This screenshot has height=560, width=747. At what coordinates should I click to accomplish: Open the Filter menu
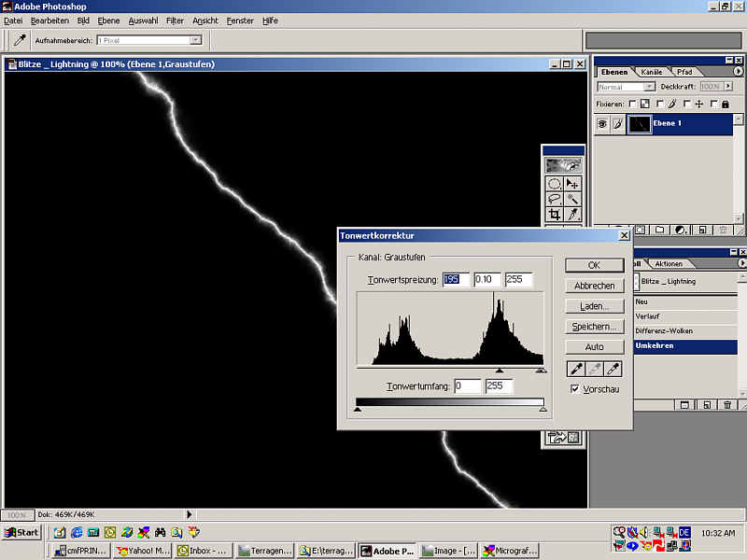click(175, 21)
